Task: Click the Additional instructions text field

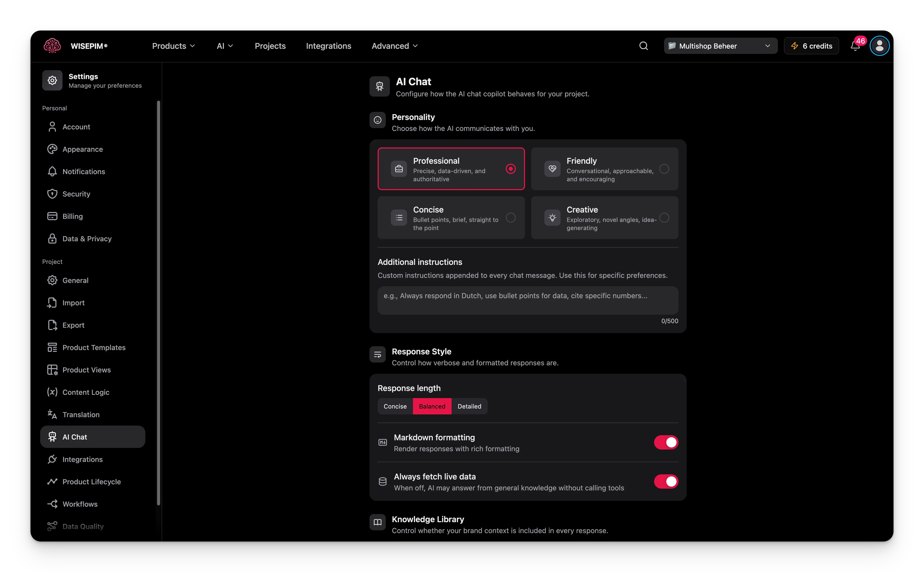Action: pos(528,300)
